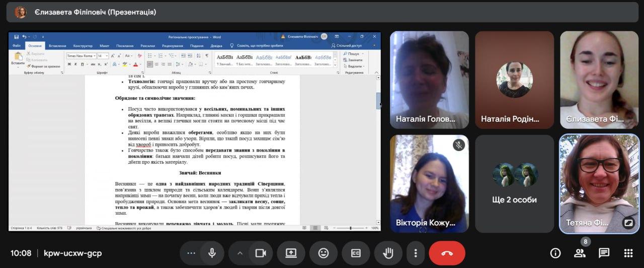Save the document in Word
The width and height of the screenshot is (644, 268).
click(x=17, y=37)
